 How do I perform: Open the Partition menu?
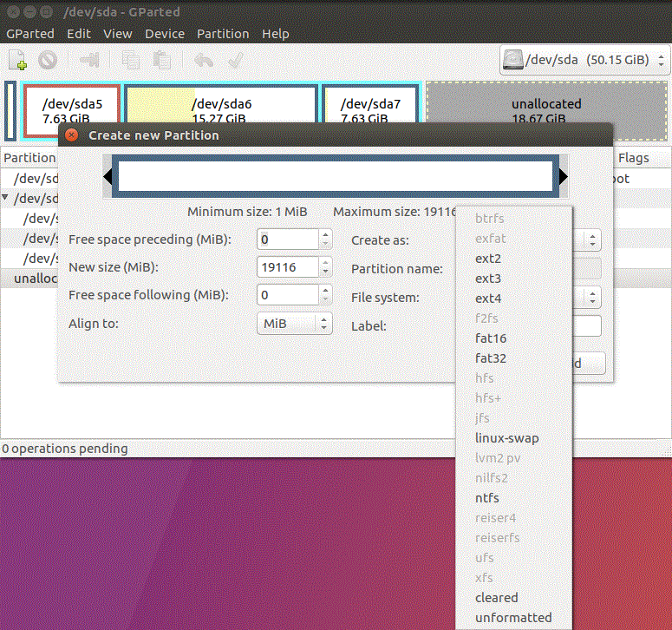click(223, 34)
